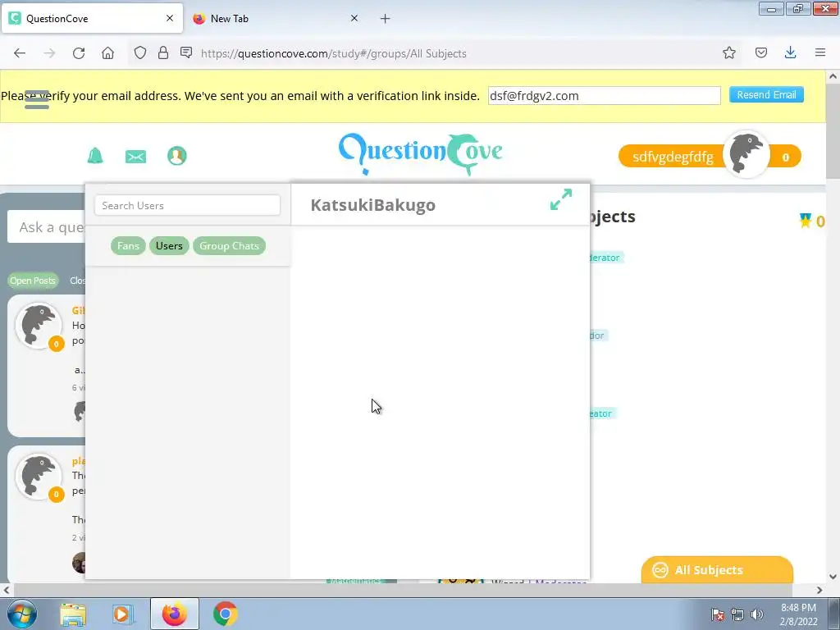Select the QuestionCove browser tab

[x=92, y=19]
